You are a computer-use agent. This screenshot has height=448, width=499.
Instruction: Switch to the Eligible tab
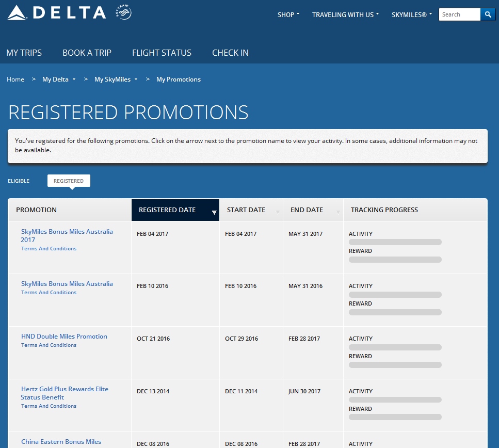click(19, 181)
